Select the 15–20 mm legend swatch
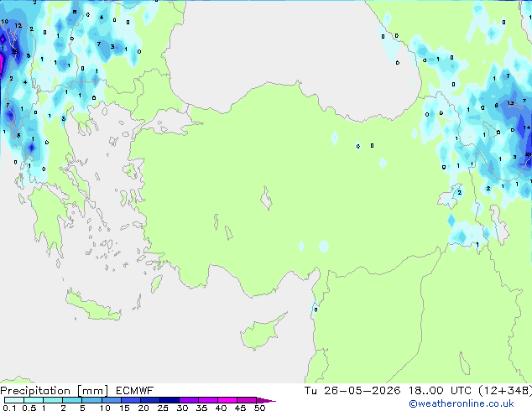The image size is (532, 411). pyautogui.click(x=130, y=400)
